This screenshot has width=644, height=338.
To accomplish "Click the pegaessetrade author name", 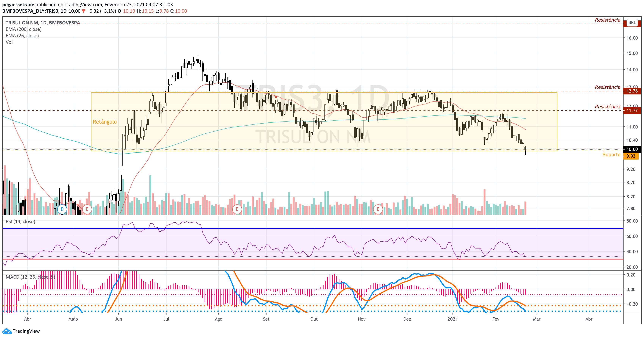I will coord(18,5).
